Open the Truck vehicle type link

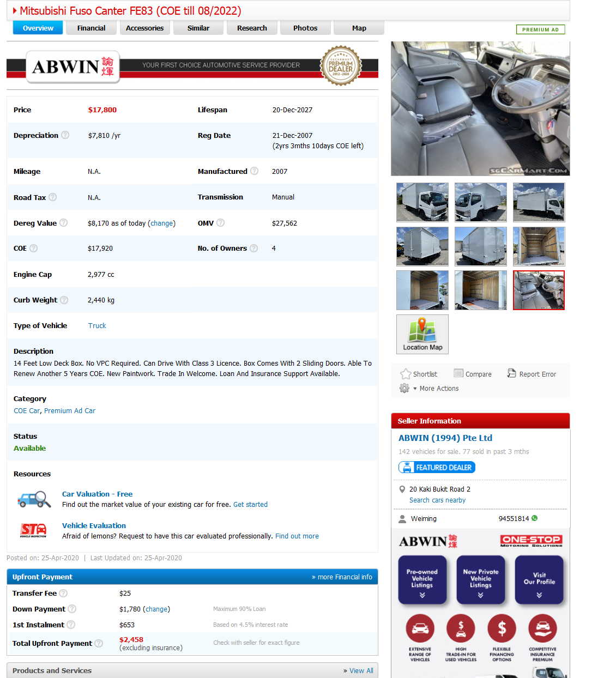tap(97, 326)
